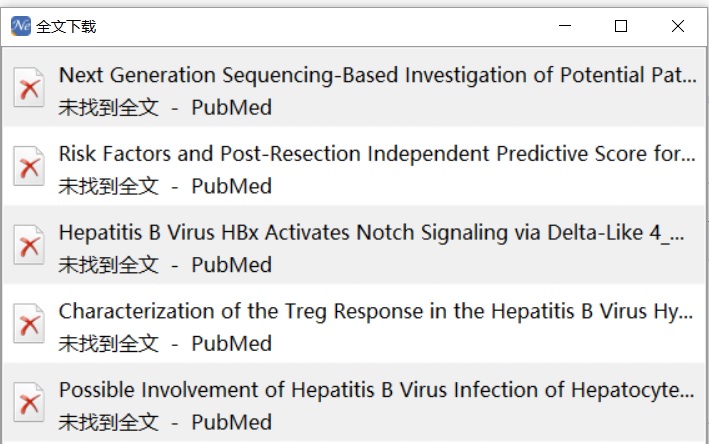This screenshot has width=709, height=444.
Task: Minimize the 全文下载 window
Action: point(568,26)
